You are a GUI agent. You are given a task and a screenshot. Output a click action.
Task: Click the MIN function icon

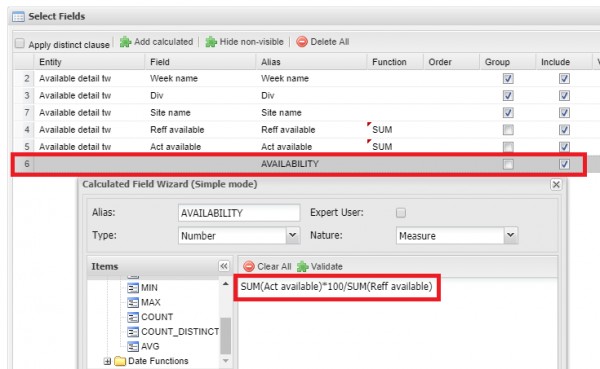coord(132,288)
